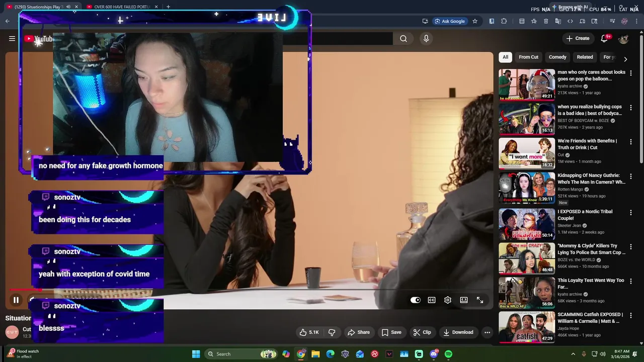Click the Ask Google button in the address bar

click(450, 21)
